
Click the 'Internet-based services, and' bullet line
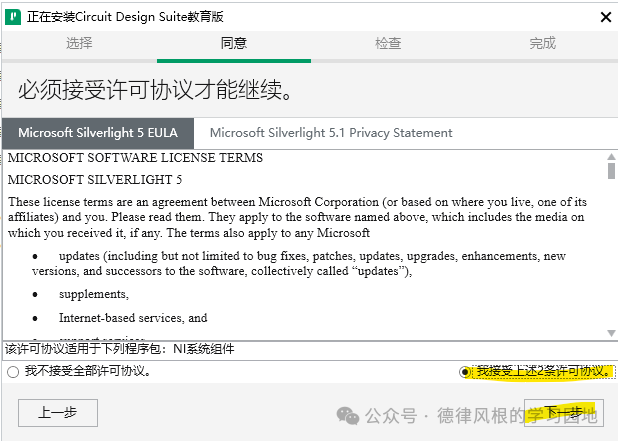[x=133, y=318]
